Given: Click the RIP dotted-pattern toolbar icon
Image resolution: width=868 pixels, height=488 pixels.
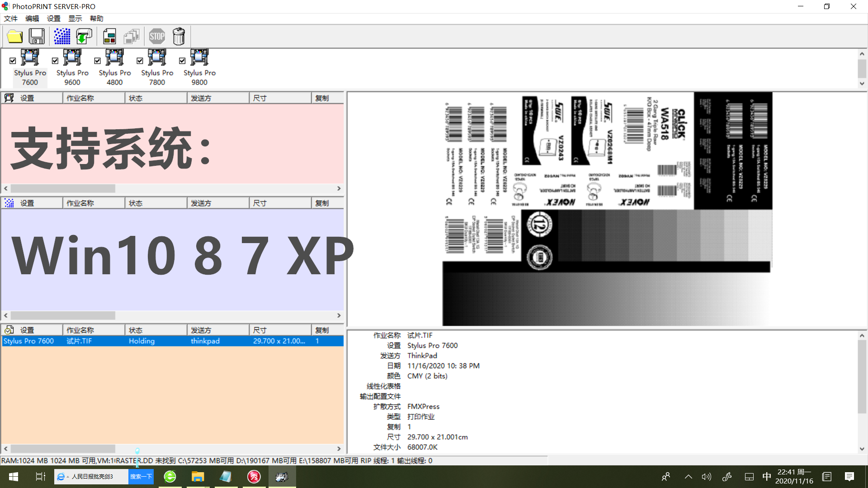Looking at the screenshot, I should click(62, 36).
